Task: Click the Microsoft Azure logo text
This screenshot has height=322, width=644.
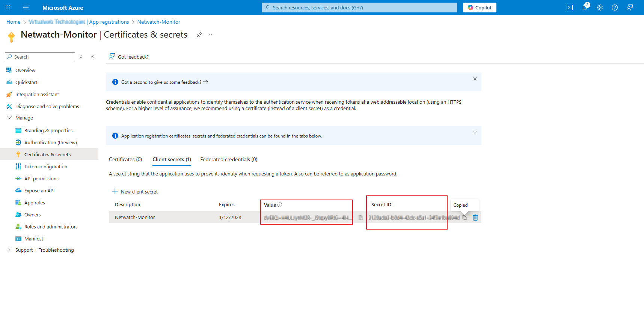Action: pyautogui.click(x=63, y=8)
